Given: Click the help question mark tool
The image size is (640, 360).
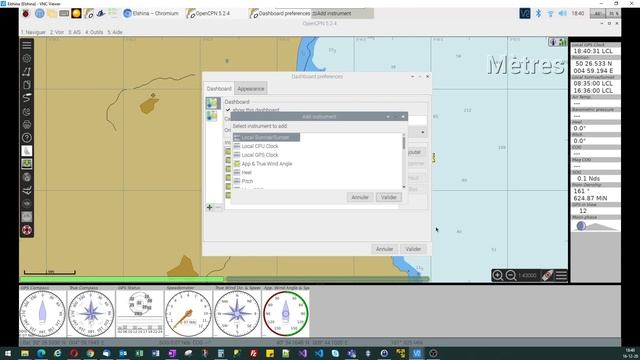Looking at the screenshot, I should click(27, 138).
